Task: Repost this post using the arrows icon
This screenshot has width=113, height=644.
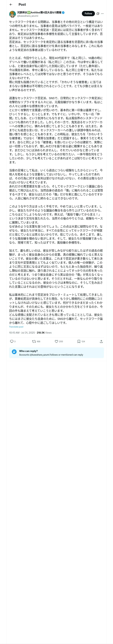Action: [x=34, y=341]
